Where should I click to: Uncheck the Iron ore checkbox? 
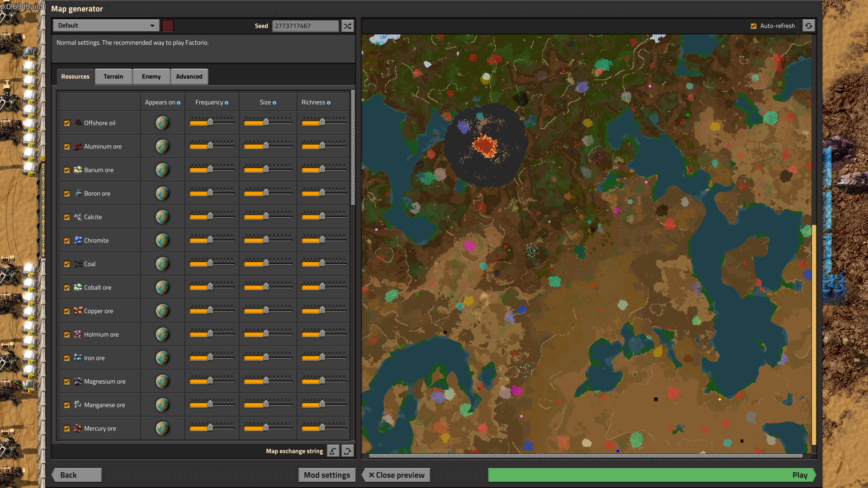pyautogui.click(x=67, y=358)
